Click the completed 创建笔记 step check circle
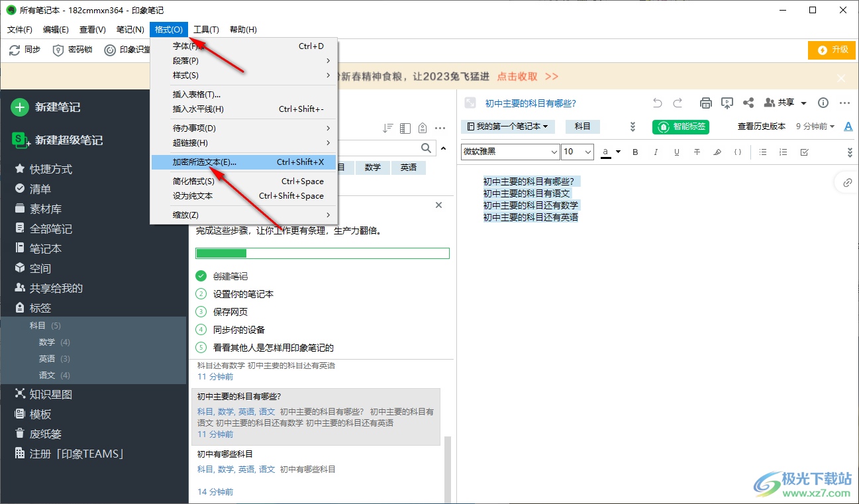 [201, 276]
